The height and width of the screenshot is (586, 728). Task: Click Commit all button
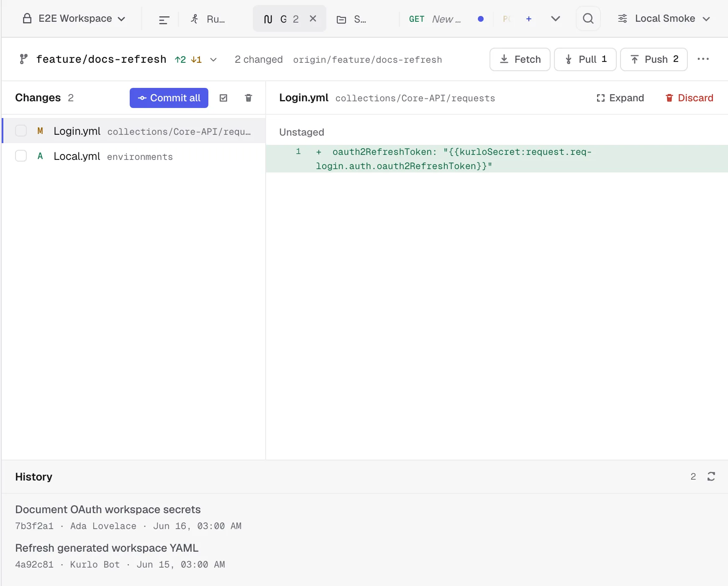169,98
